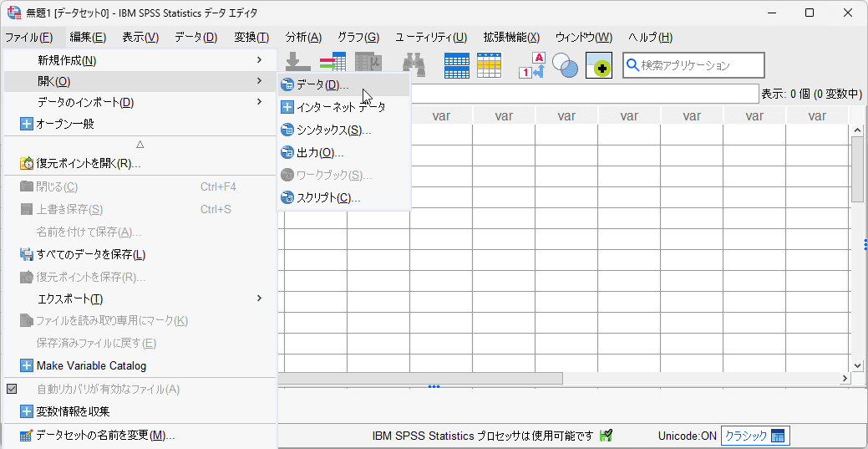Open the 変換(T) menu
Viewport: 868px width, 449px height.
(x=251, y=38)
